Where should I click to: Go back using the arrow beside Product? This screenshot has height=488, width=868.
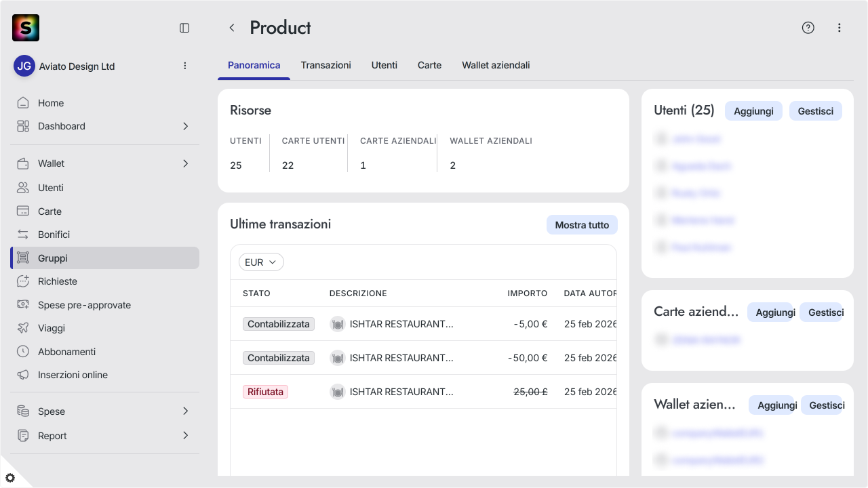232,28
